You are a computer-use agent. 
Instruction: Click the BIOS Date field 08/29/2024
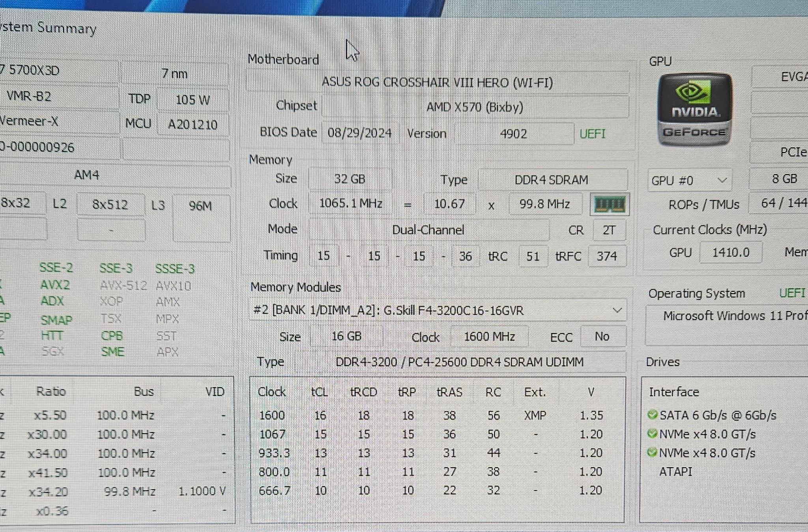[x=359, y=133]
